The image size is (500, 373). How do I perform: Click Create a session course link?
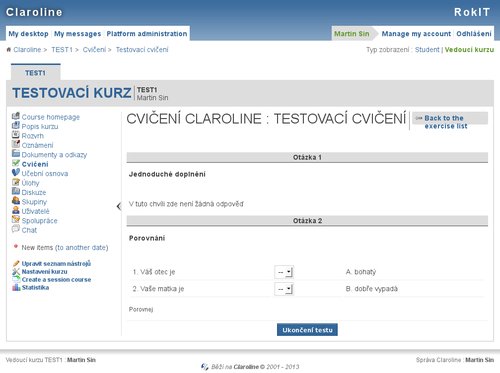click(56, 279)
